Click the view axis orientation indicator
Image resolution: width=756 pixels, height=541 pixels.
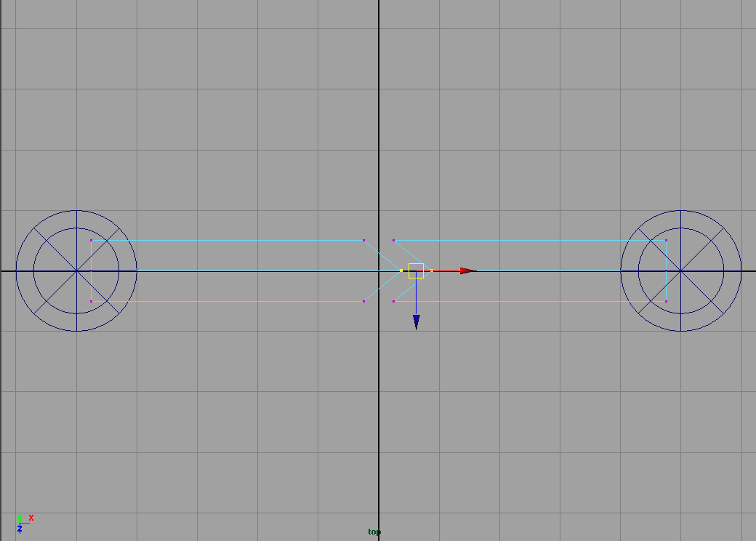23,523
